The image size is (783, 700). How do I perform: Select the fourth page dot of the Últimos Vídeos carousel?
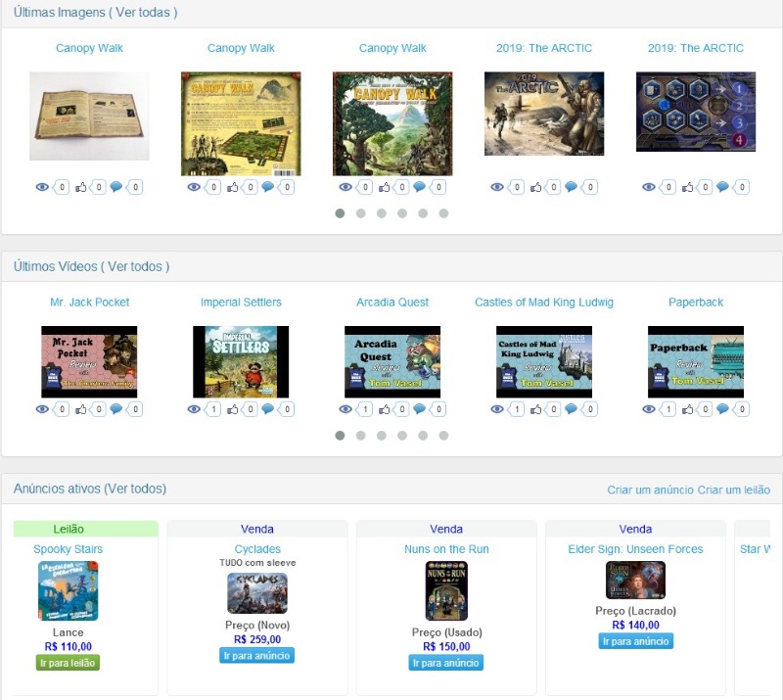click(402, 436)
